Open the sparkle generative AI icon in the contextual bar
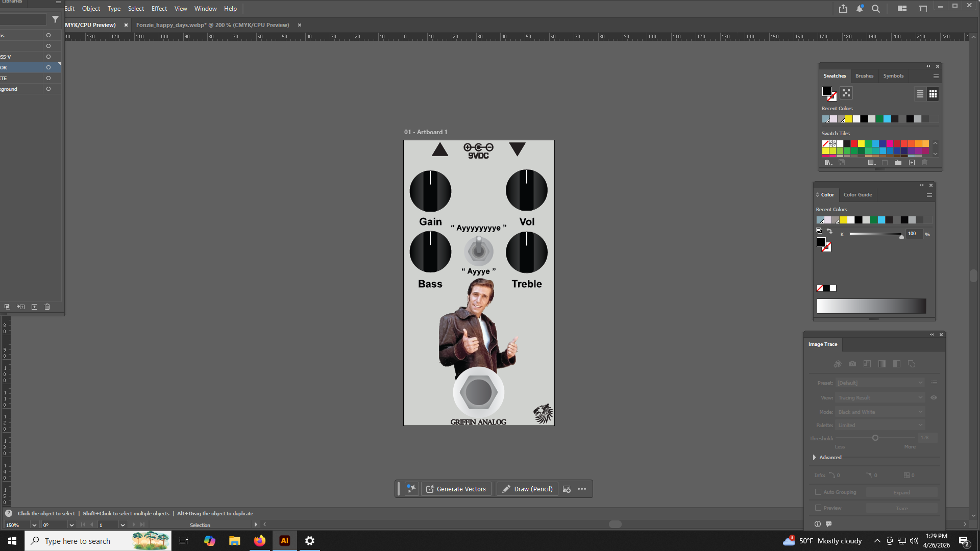The image size is (980, 551). [411, 489]
